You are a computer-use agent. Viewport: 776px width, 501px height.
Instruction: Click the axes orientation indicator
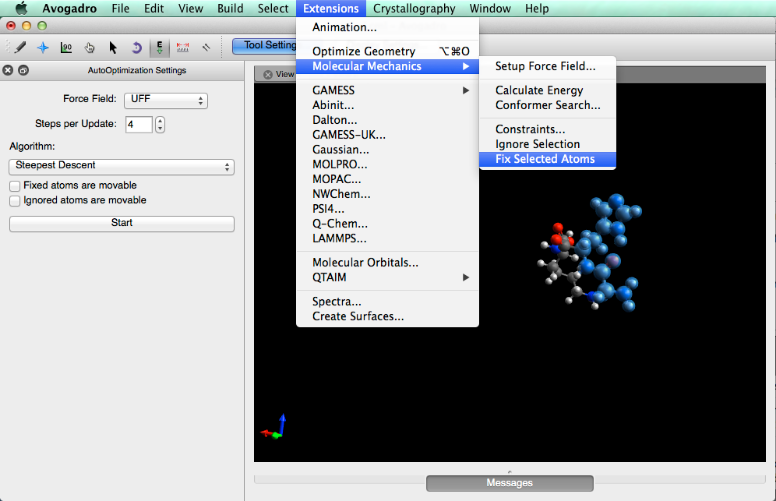(274, 428)
